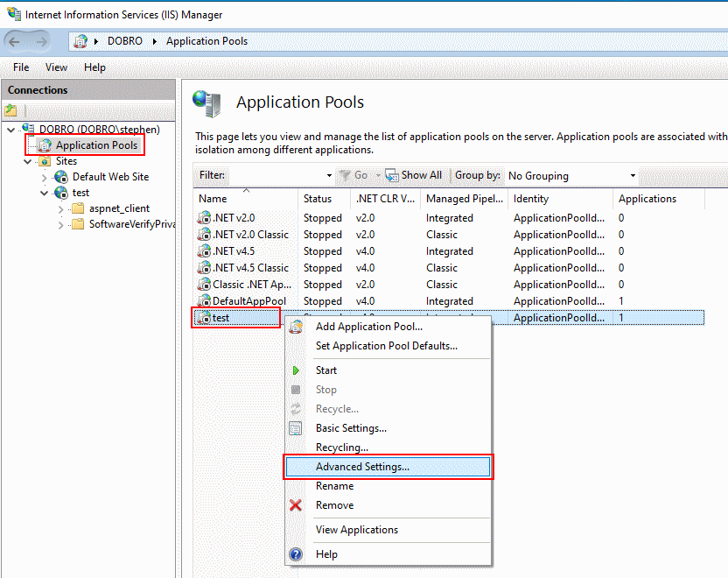Click the DefaultAppPool icon

pyautogui.click(x=204, y=301)
